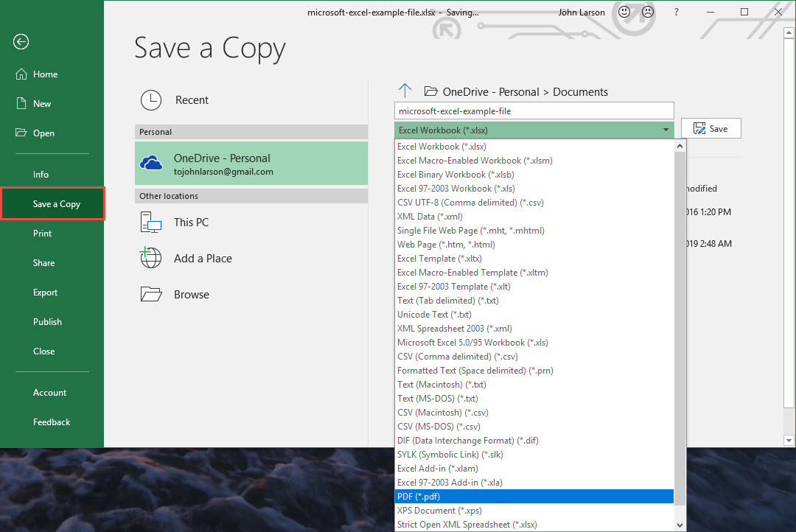Image resolution: width=796 pixels, height=532 pixels.
Task: Click the format list scroll down arrow
Action: (x=680, y=525)
